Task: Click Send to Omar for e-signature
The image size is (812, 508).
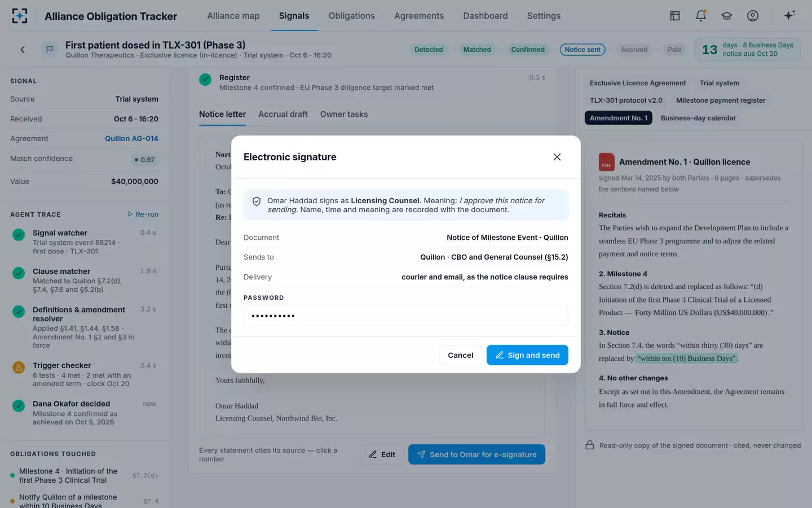Action: [x=476, y=454]
